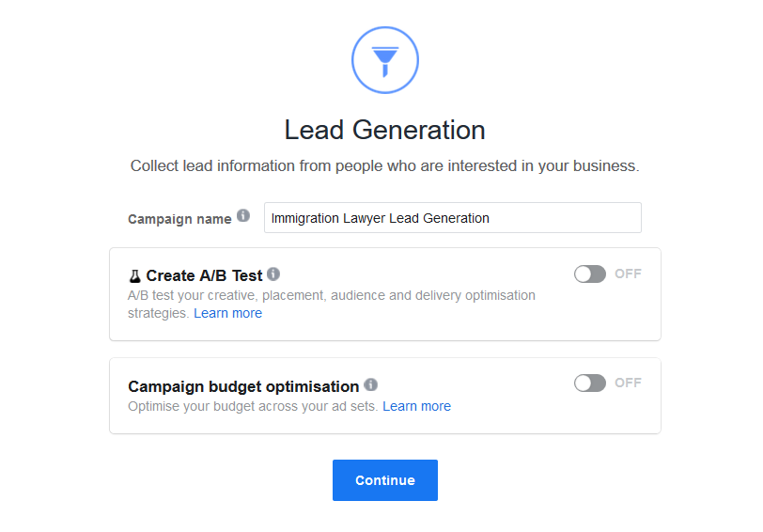This screenshot has width=763, height=532.
Task: Click the OFF label beside A/B Test toggle
Action: 628,274
